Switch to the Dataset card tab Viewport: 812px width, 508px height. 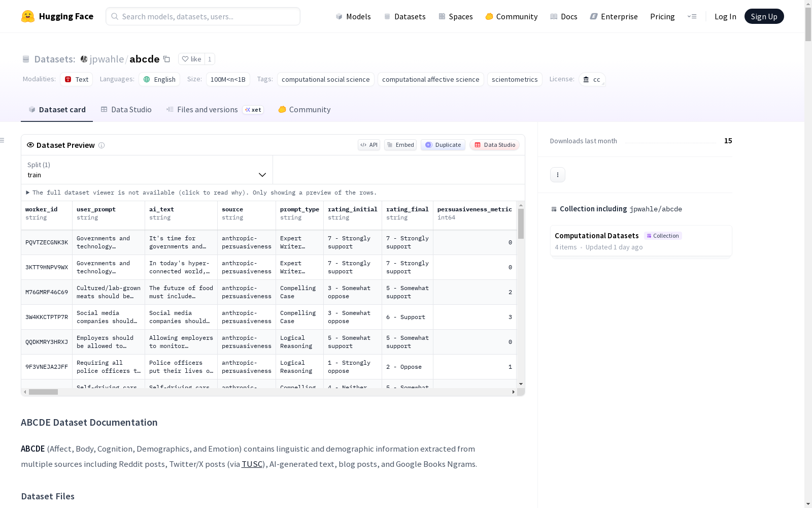click(x=57, y=110)
